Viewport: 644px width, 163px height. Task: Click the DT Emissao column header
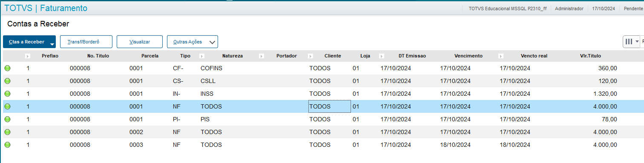tap(412, 56)
